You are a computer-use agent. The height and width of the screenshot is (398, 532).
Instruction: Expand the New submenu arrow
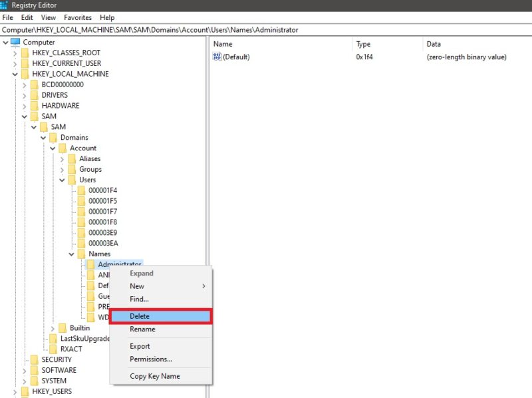click(x=203, y=286)
